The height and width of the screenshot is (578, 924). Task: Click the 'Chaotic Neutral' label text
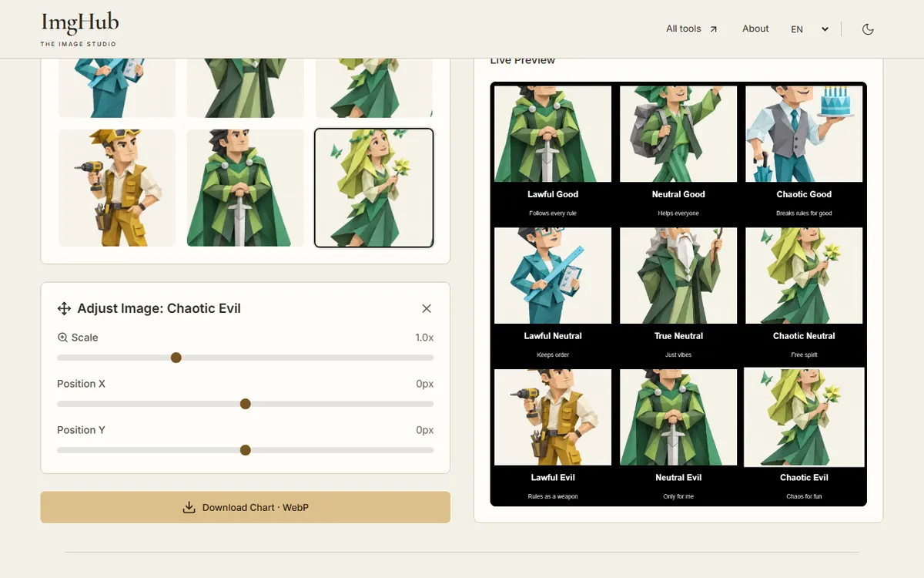[x=804, y=336]
